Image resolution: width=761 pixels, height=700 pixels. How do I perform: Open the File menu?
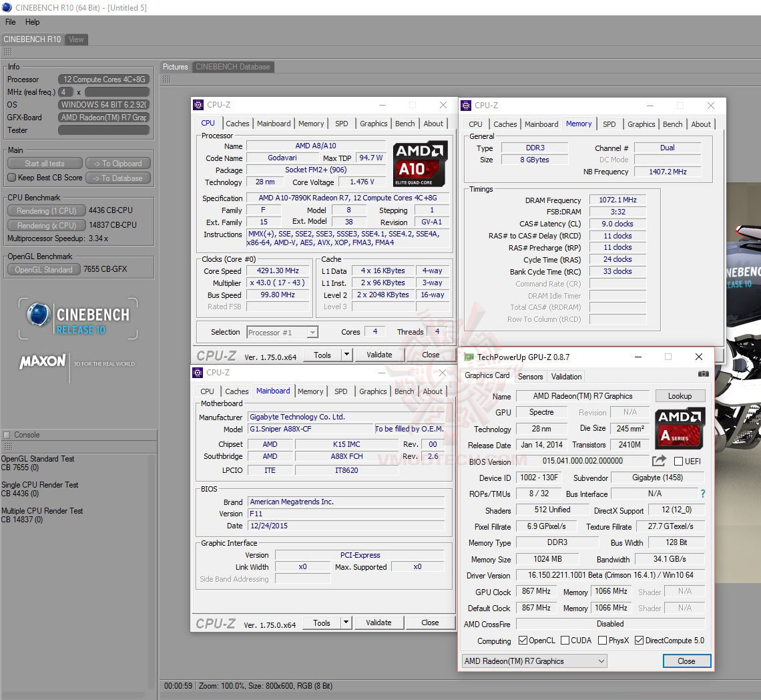tap(11, 22)
